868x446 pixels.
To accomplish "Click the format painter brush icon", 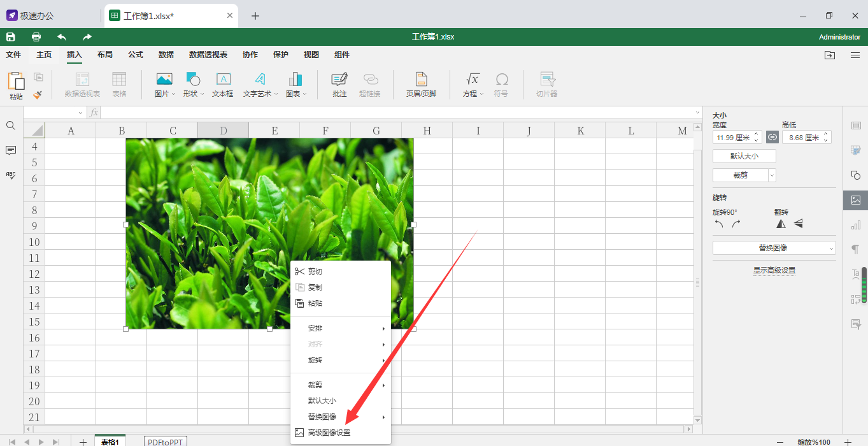I will (x=38, y=95).
